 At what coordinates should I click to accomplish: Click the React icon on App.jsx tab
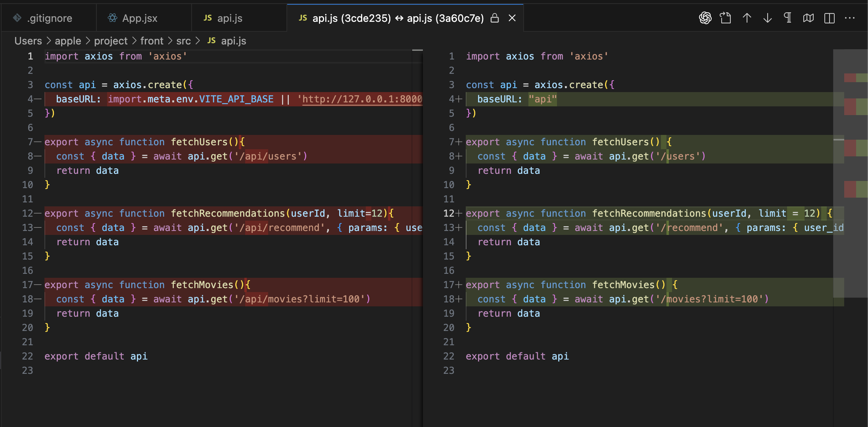coord(113,18)
